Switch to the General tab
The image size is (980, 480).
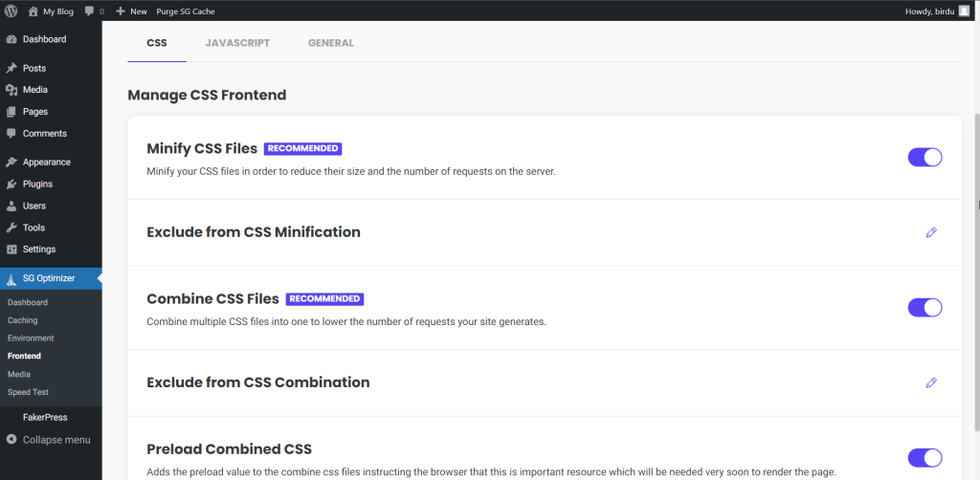330,43
